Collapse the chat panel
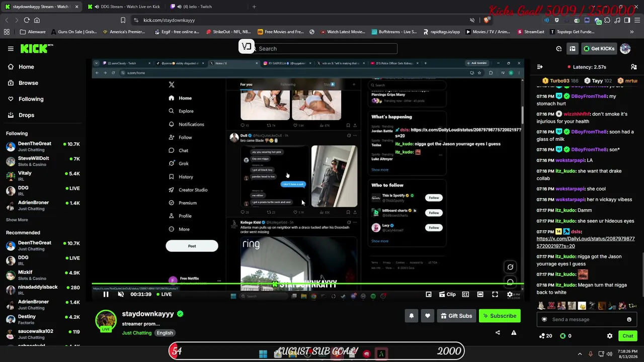This screenshot has height=362, width=644. [540, 67]
